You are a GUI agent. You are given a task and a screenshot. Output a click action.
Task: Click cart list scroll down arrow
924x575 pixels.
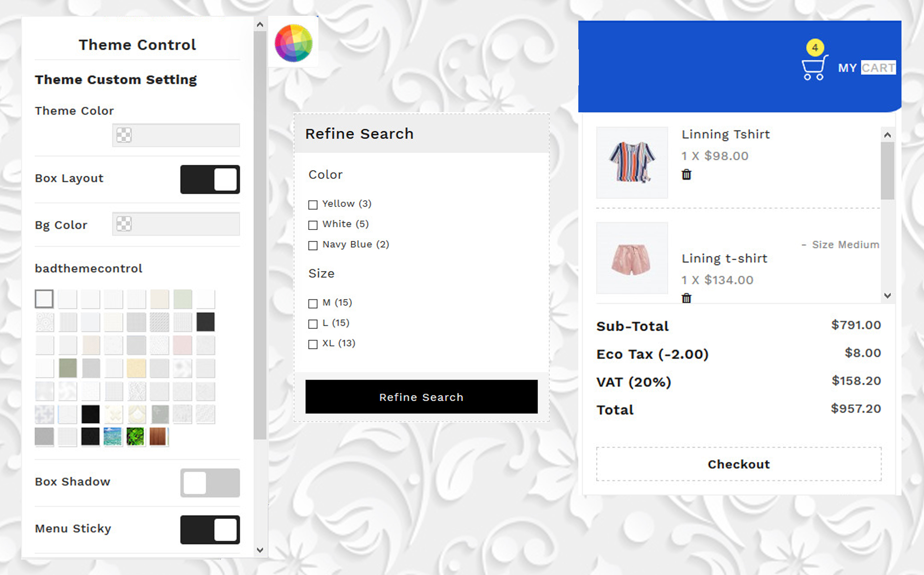click(887, 296)
